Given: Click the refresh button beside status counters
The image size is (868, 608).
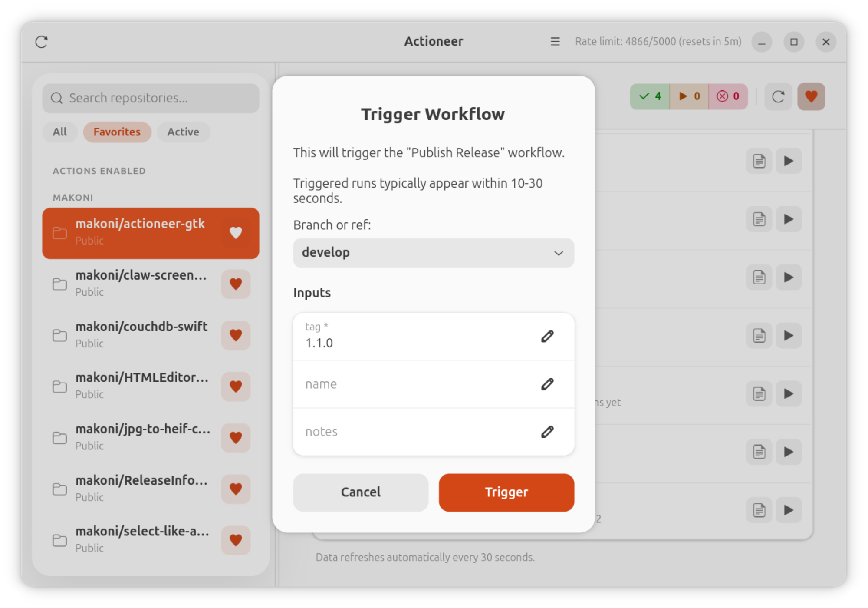Looking at the screenshot, I should point(778,96).
